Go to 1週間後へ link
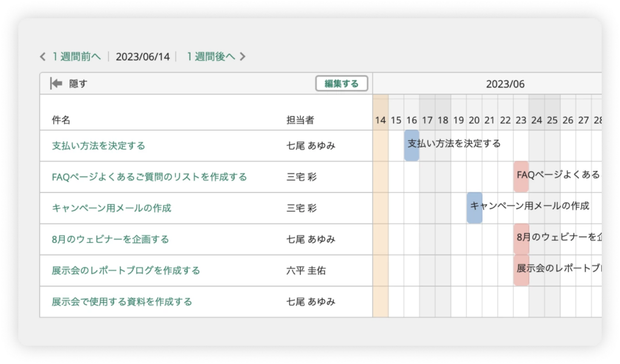The width and height of the screenshot is (620, 364). tap(210, 57)
